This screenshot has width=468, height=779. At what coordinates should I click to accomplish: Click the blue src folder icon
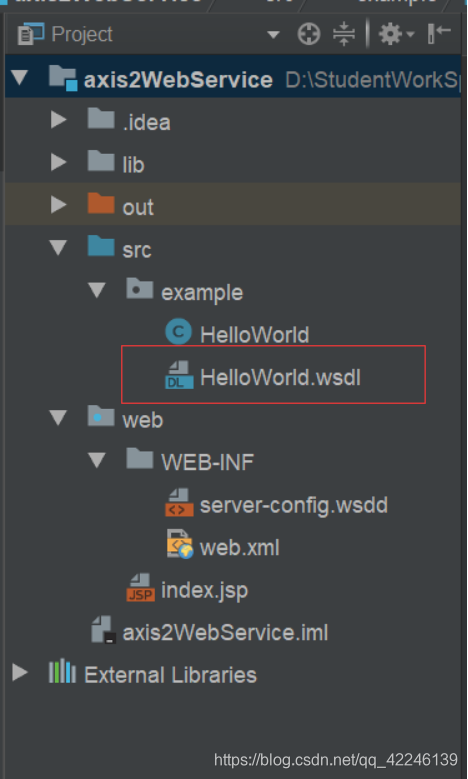click(x=101, y=246)
